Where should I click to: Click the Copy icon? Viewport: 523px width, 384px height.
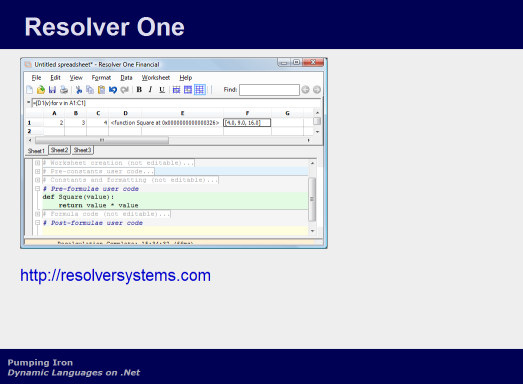click(x=90, y=90)
